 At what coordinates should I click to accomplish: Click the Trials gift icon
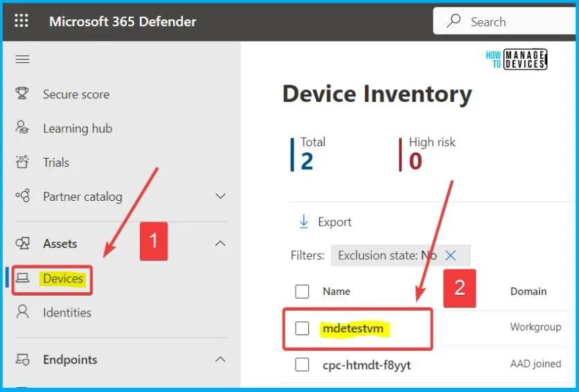pyautogui.click(x=22, y=162)
